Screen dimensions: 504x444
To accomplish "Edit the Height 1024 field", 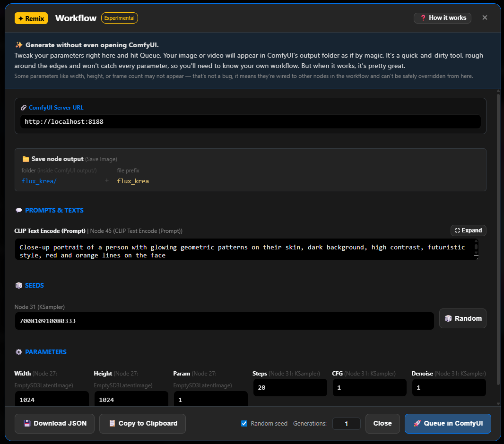I will [131, 399].
